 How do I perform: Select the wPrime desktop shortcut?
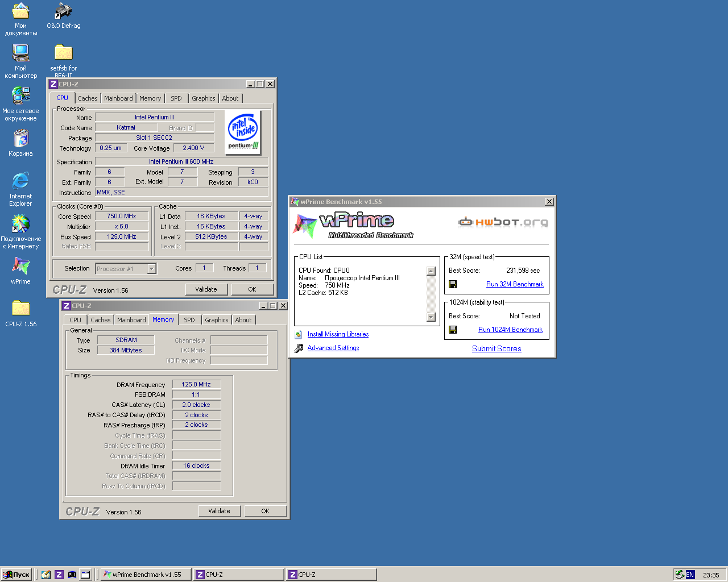tap(20, 271)
